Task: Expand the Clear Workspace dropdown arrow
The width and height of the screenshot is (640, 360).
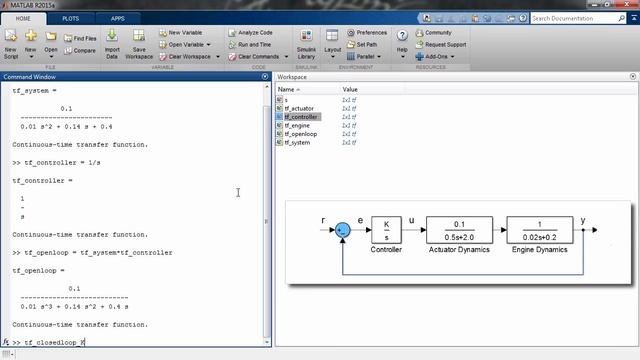Action: pos(218,57)
